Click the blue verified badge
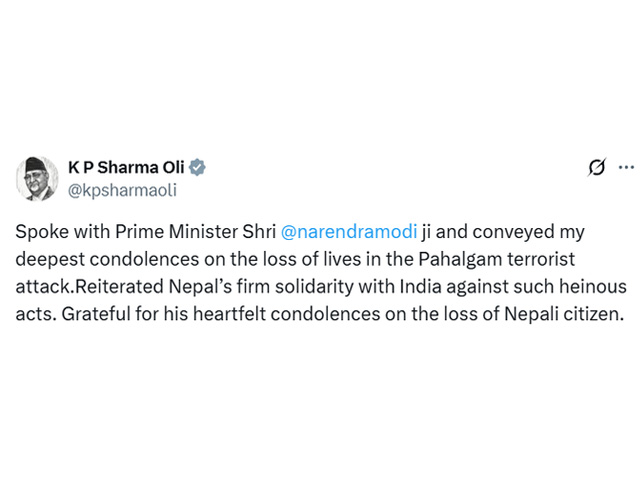Viewport: 640px width, 480px height. [x=197, y=167]
